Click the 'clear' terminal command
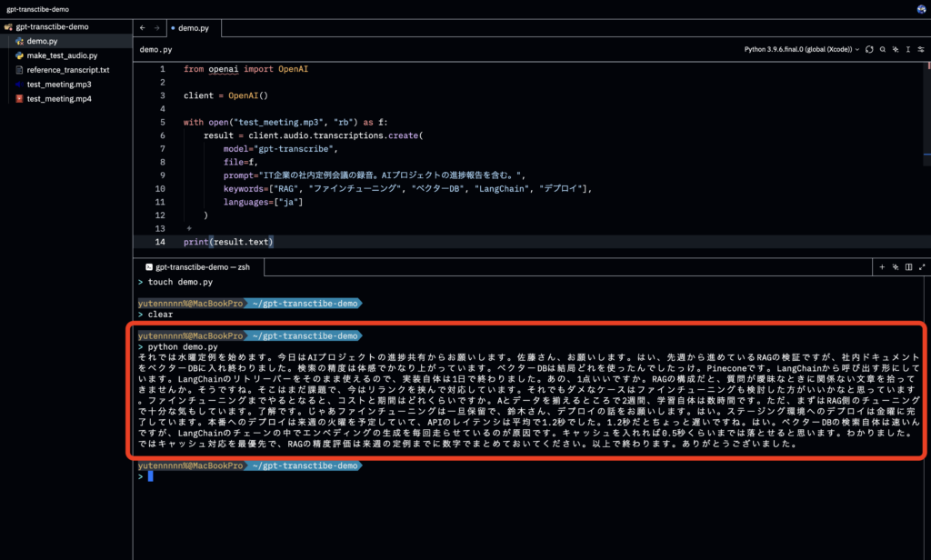This screenshot has width=931, height=560. click(x=160, y=315)
